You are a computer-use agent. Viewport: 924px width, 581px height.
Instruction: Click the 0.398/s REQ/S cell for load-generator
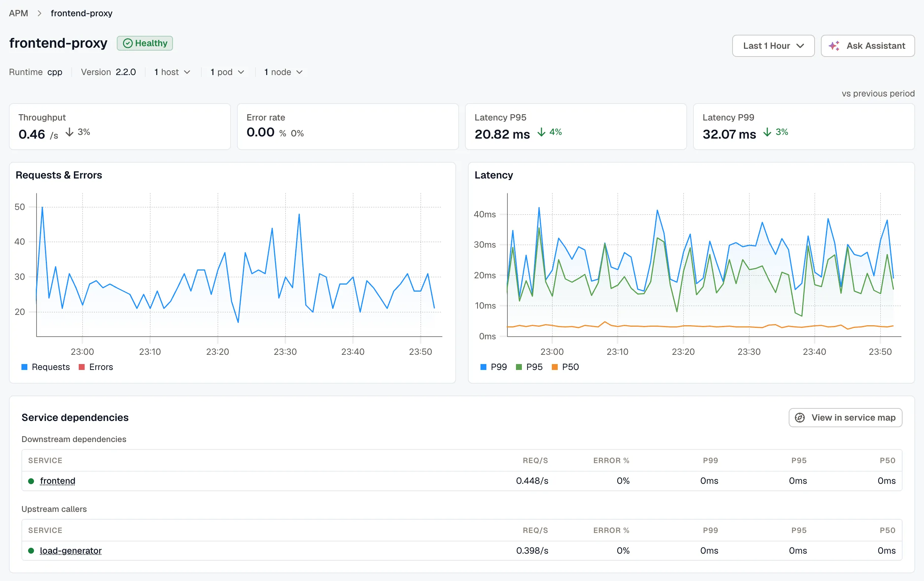(532, 551)
